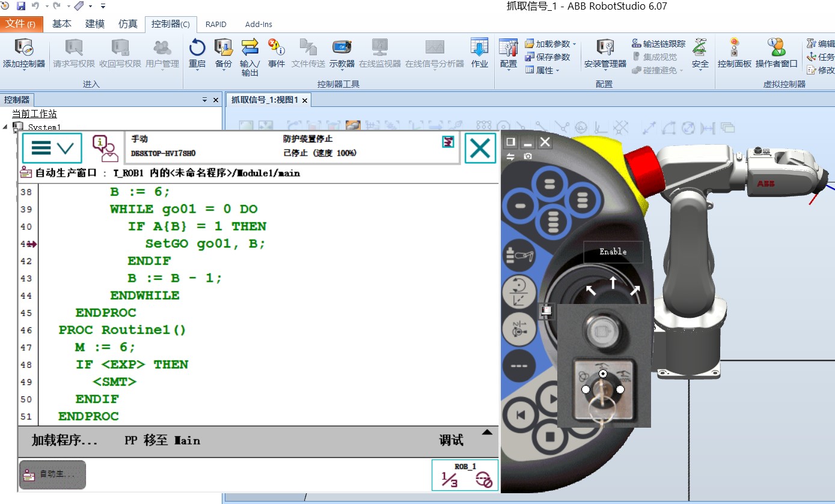835x504 pixels.
Task: Click the 重启 (Restart) controller icon
Action: tap(197, 47)
